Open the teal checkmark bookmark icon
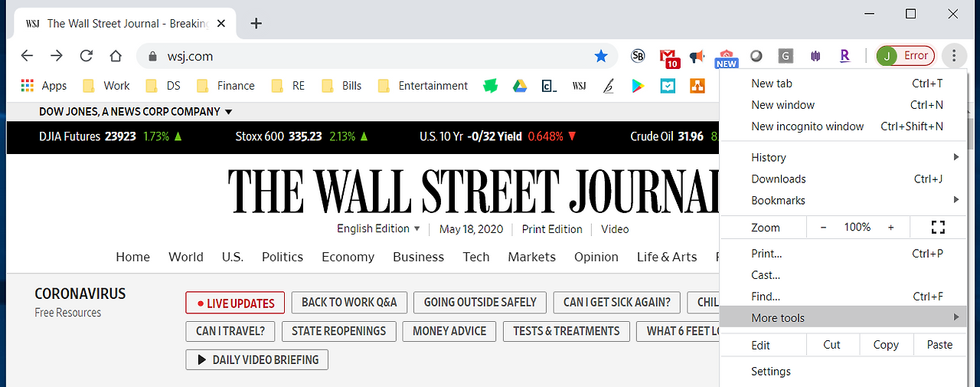The image size is (980, 387). (x=668, y=86)
